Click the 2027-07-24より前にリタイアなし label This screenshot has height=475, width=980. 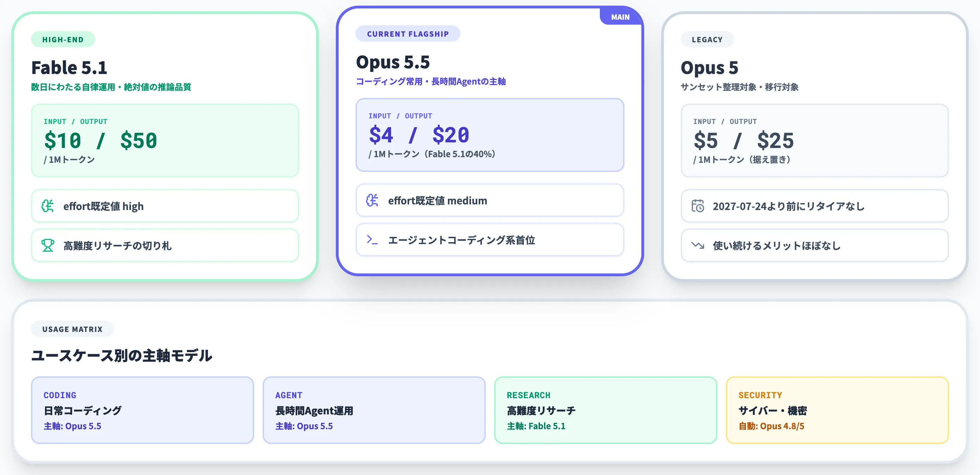789,206
